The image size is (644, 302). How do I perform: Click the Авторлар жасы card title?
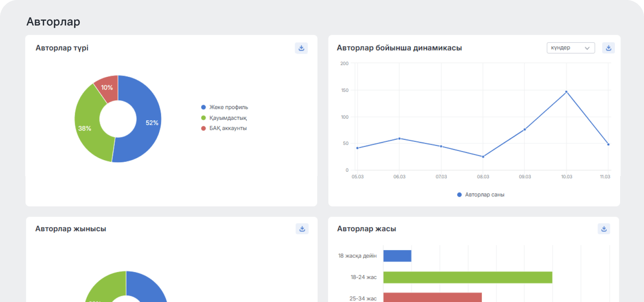pyautogui.click(x=367, y=229)
